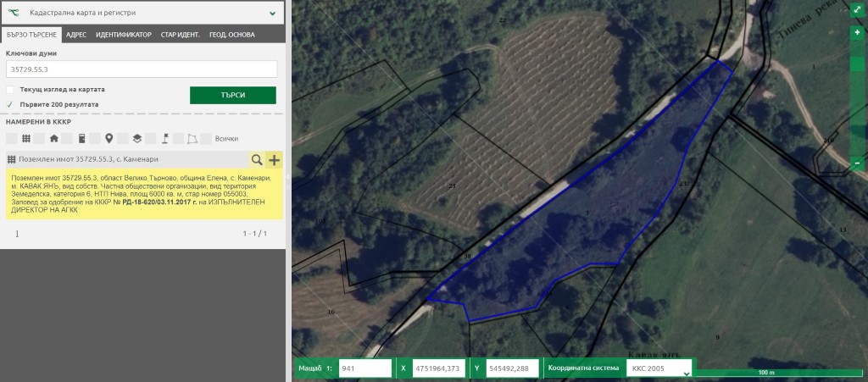Switch to the 'ИДЕНТИФИКАТОР' tab
Image resolution: width=868 pixels, height=382 pixels.
pyautogui.click(x=124, y=35)
